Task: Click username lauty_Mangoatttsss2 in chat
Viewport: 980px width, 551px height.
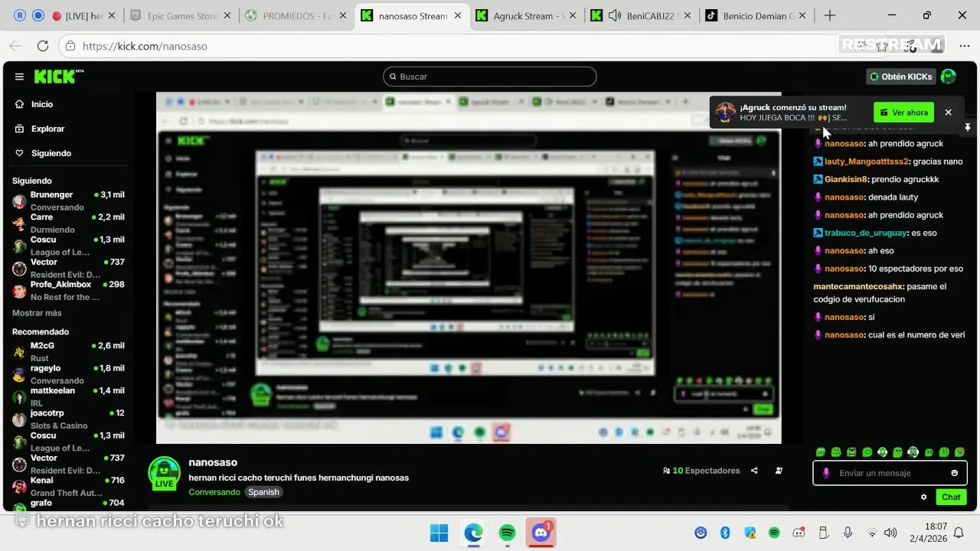Action: tap(867, 161)
